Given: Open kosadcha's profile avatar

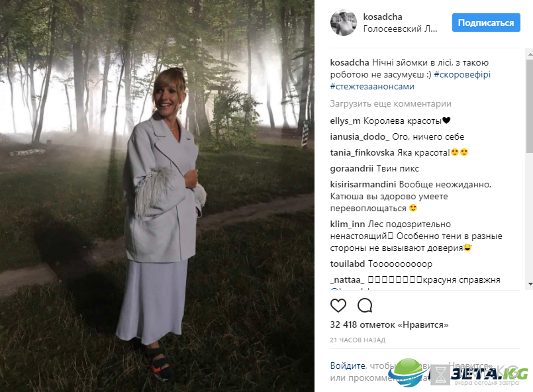Looking at the screenshot, I should (344, 23).
